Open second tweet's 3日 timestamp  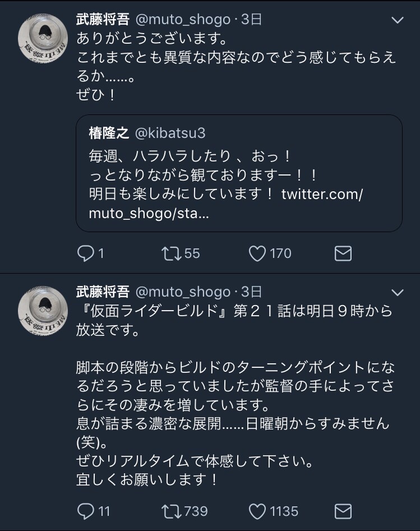(x=252, y=292)
